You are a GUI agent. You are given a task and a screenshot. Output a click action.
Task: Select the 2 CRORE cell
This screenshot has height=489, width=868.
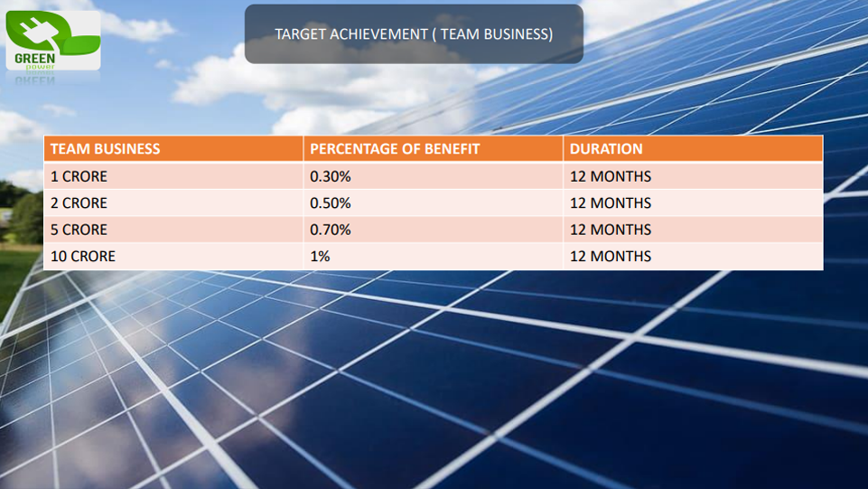click(79, 203)
